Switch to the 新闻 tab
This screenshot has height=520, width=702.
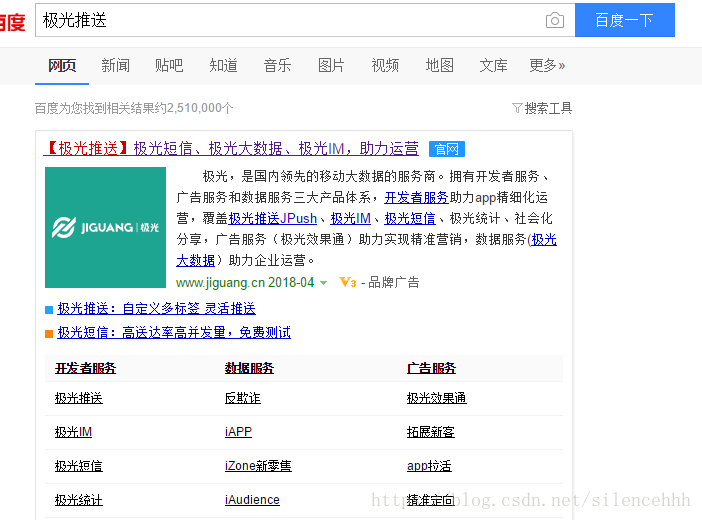pos(116,66)
